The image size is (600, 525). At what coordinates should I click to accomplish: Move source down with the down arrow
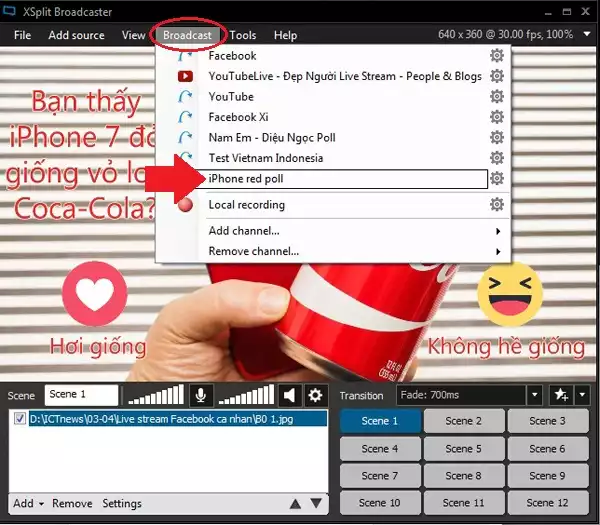coord(316,503)
